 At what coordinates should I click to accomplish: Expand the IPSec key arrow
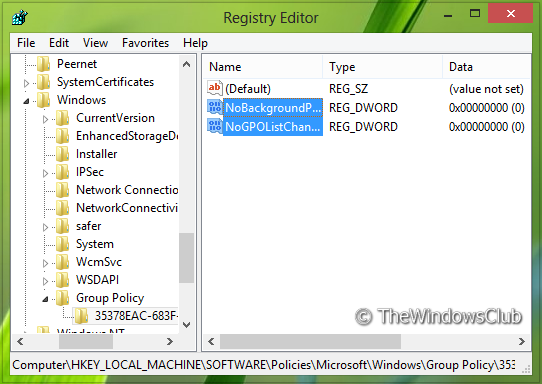[45, 173]
